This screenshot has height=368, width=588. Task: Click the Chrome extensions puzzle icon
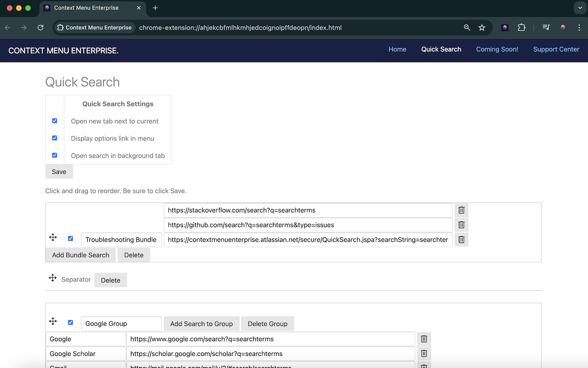(521, 27)
